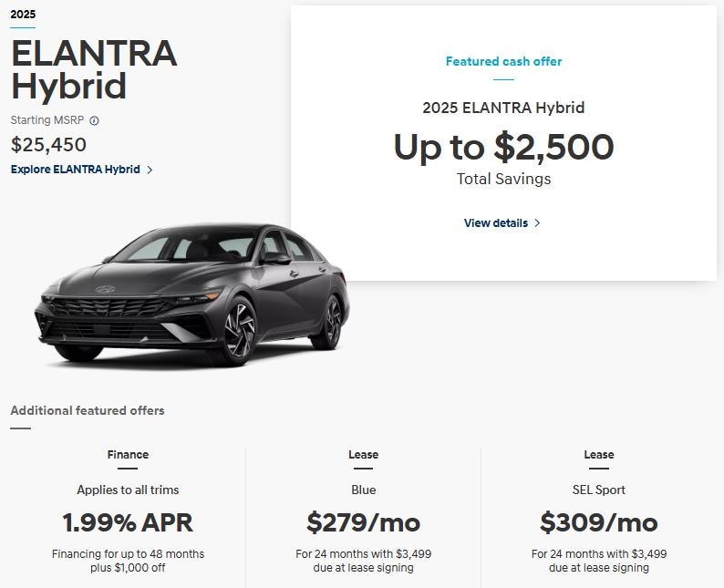Click the Additional featured offers heading
This screenshot has height=588, width=724.
tap(88, 411)
